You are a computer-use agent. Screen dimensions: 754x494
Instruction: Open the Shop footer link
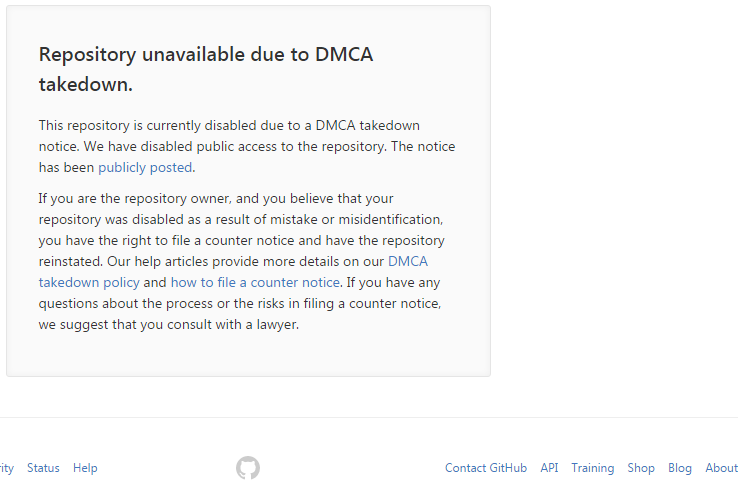tap(641, 468)
